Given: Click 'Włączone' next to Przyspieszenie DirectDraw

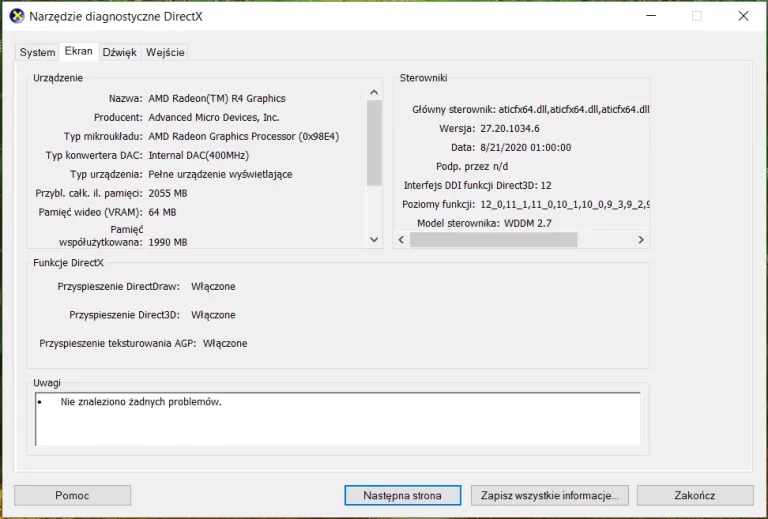Looking at the screenshot, I should 213,286.
